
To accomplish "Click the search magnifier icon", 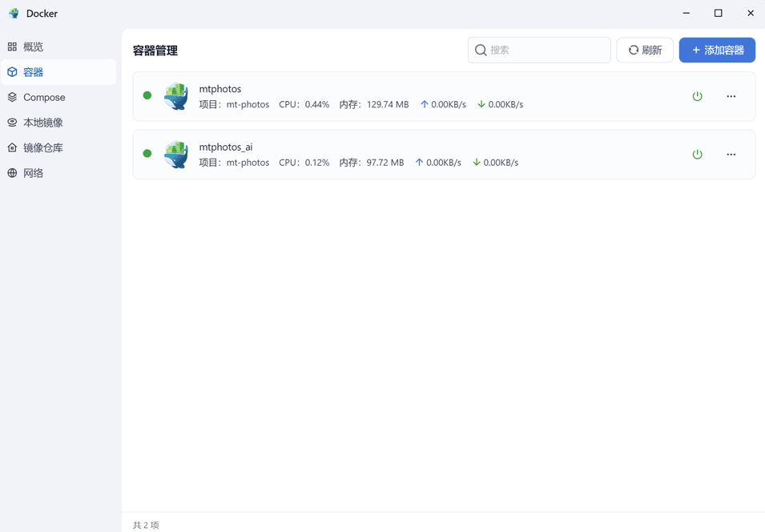I will coord(481,50).
